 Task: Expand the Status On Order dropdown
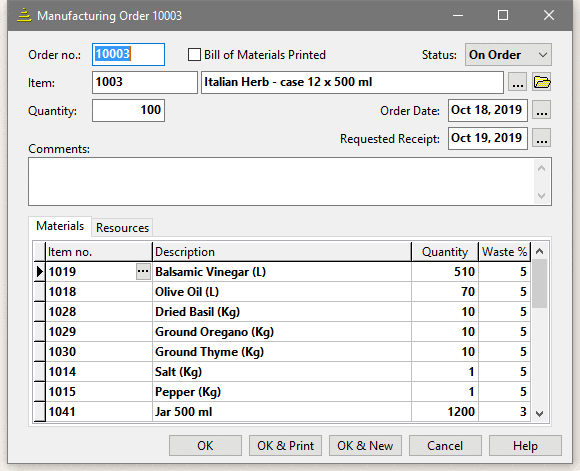point(543,55)
